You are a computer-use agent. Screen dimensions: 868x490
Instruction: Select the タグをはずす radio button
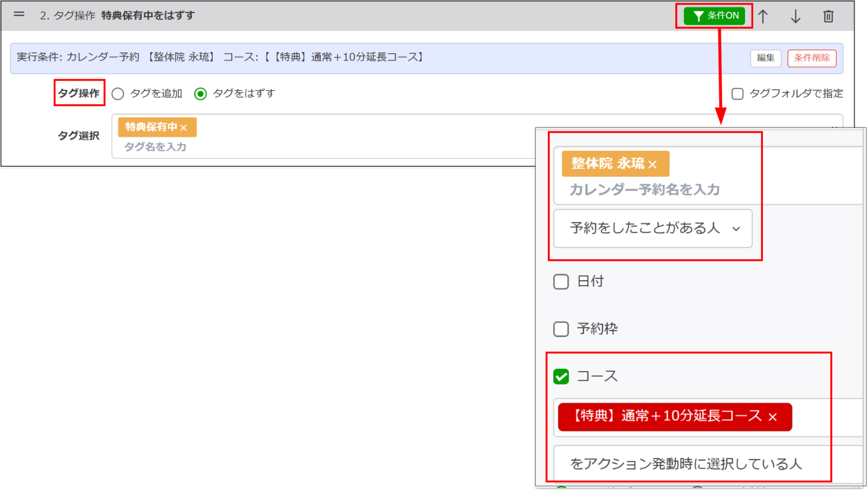click(x=200, y=93)
